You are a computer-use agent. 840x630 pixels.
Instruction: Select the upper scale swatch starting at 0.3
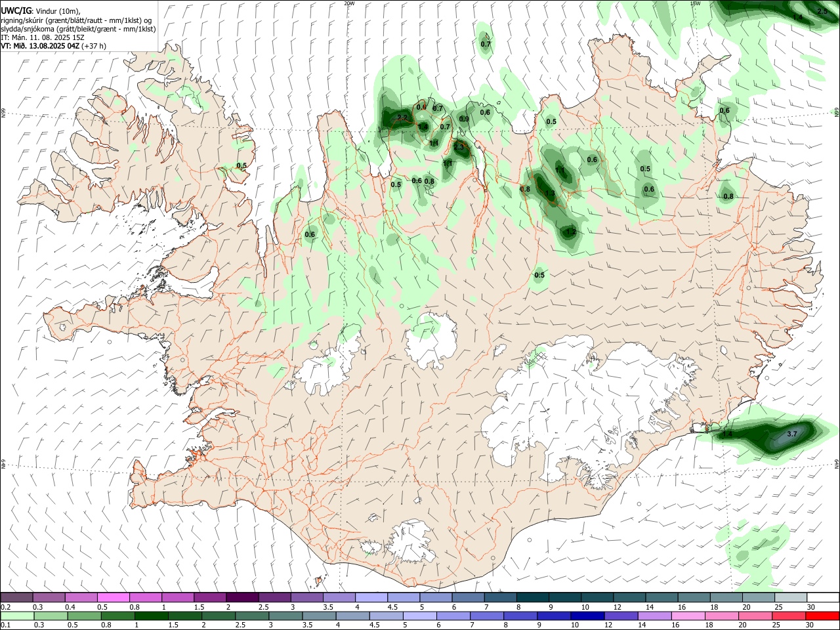[x=49, y=597]
